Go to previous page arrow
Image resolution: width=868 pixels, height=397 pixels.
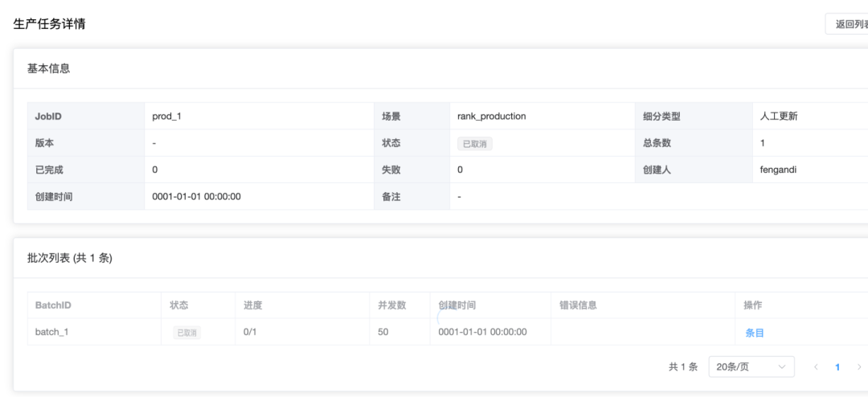tap(816, 367)
